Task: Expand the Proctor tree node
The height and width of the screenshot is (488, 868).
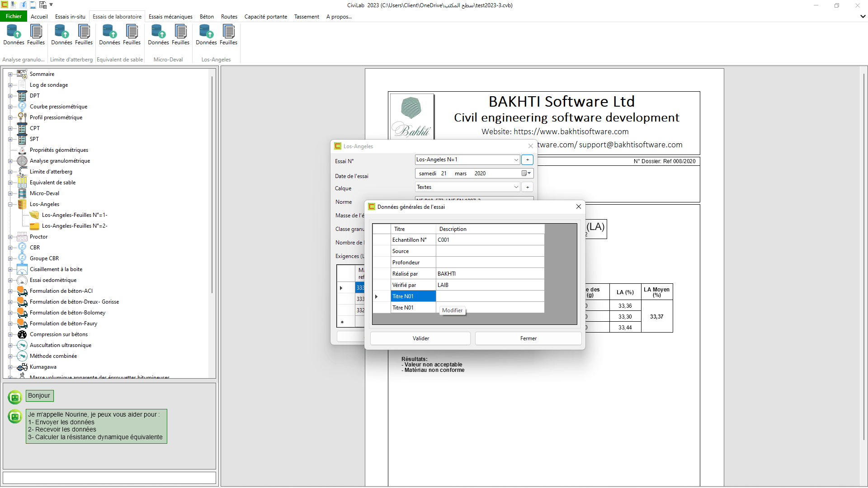Action: (x=10, y=237)
